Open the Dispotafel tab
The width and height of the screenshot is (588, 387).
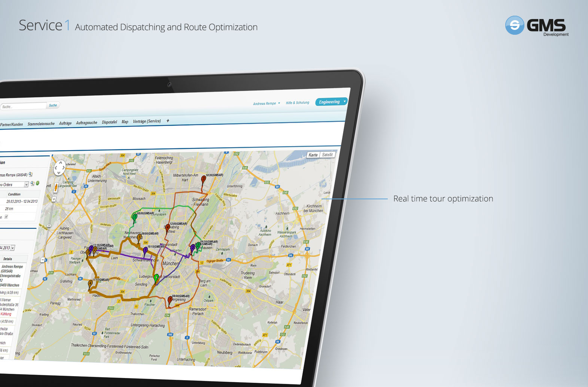(109, 122)
